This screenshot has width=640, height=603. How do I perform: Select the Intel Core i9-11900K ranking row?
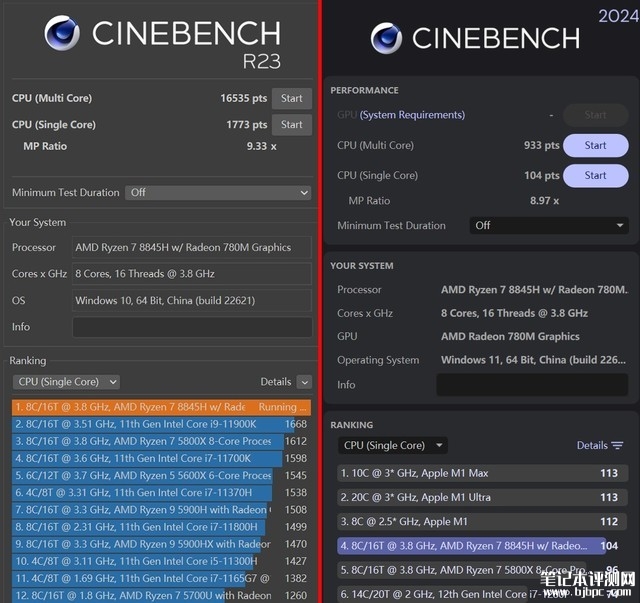162,424
